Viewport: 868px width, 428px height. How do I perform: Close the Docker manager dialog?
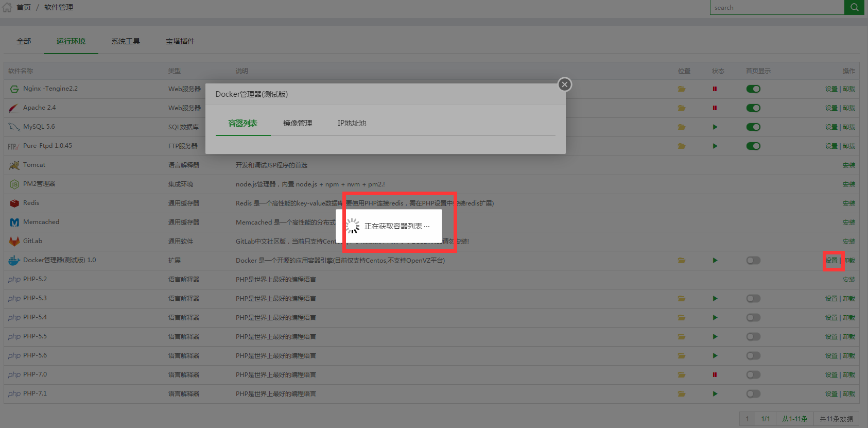(565, 84)
